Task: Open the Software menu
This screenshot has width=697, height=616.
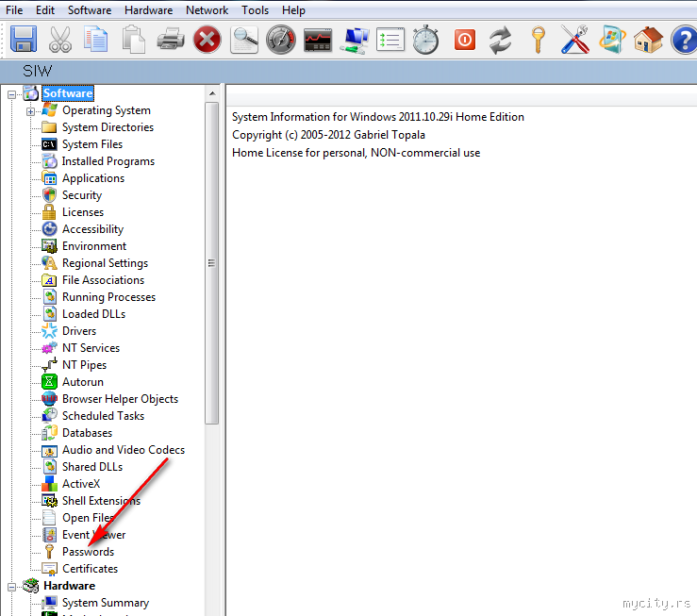Action: [90, 9]
